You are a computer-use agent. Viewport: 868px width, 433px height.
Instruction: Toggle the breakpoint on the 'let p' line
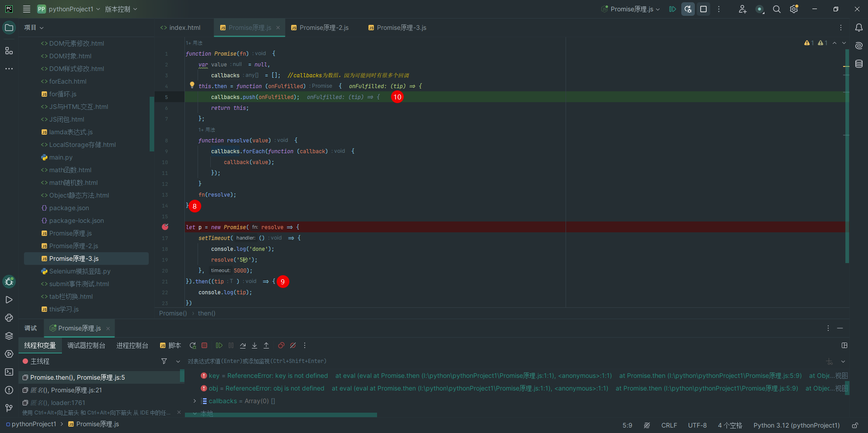coord(165,227)
